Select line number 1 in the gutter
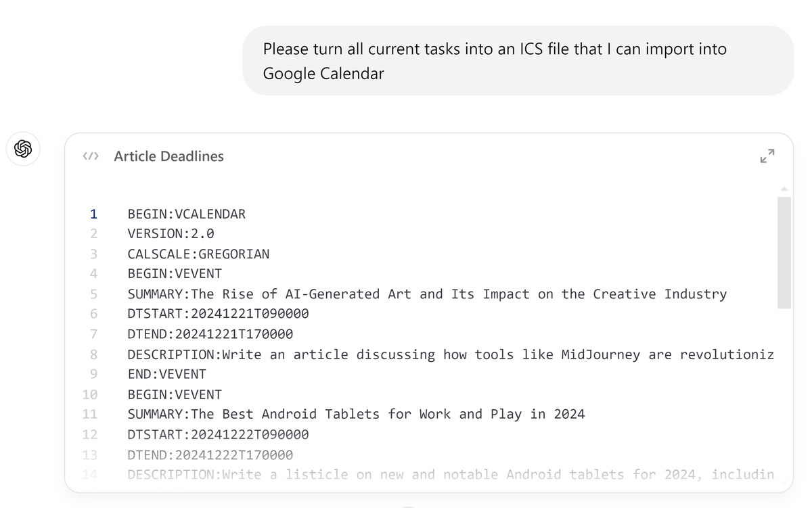Image resolution: width=812 pixels, height=508 pixels. tap(93, 214)
